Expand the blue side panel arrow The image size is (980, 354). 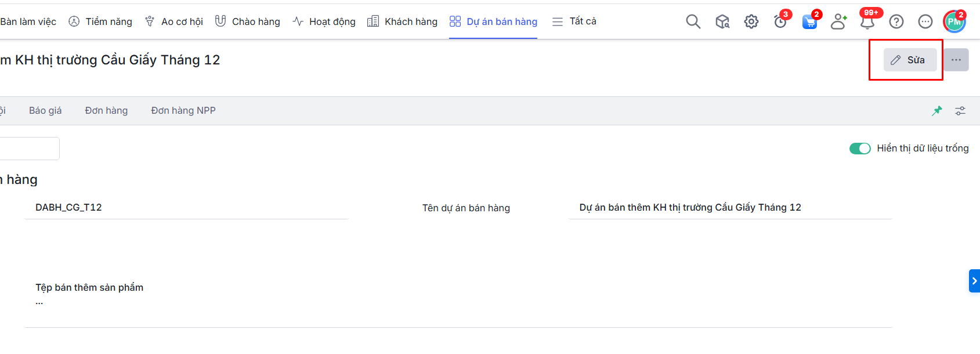974,281
